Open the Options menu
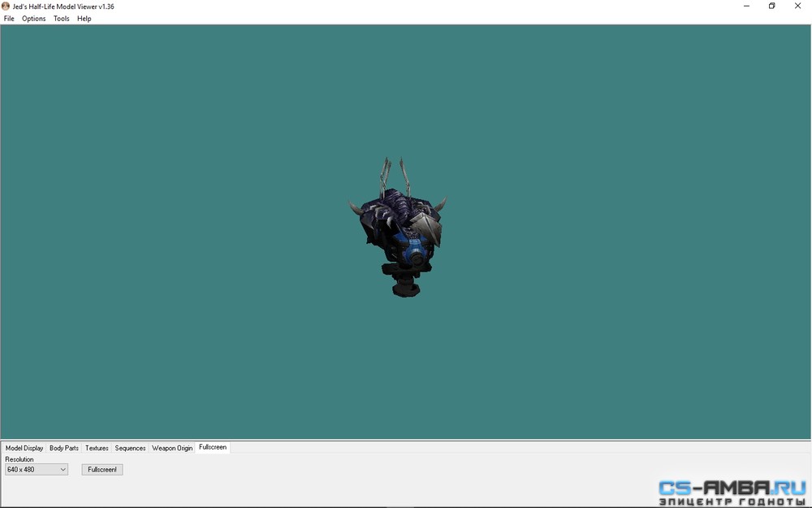The image size is (812, 508). 33,19
